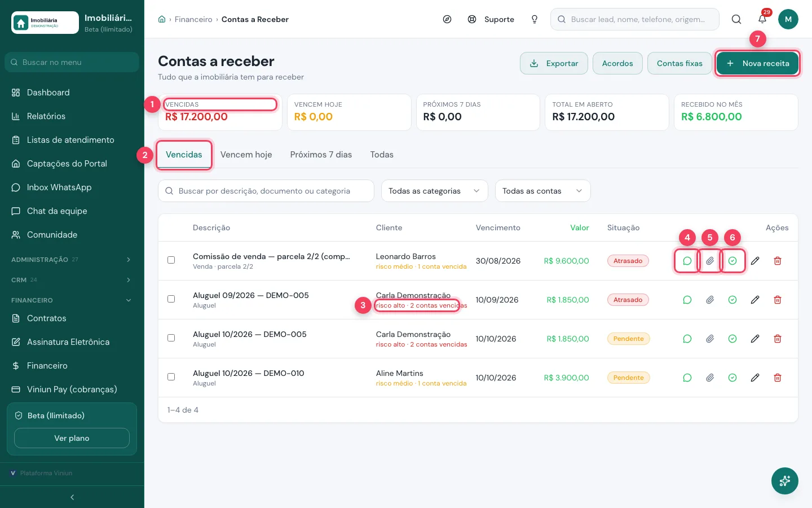
Task: Select the Comissão de venda row checkbox
Action: (171, 260)
